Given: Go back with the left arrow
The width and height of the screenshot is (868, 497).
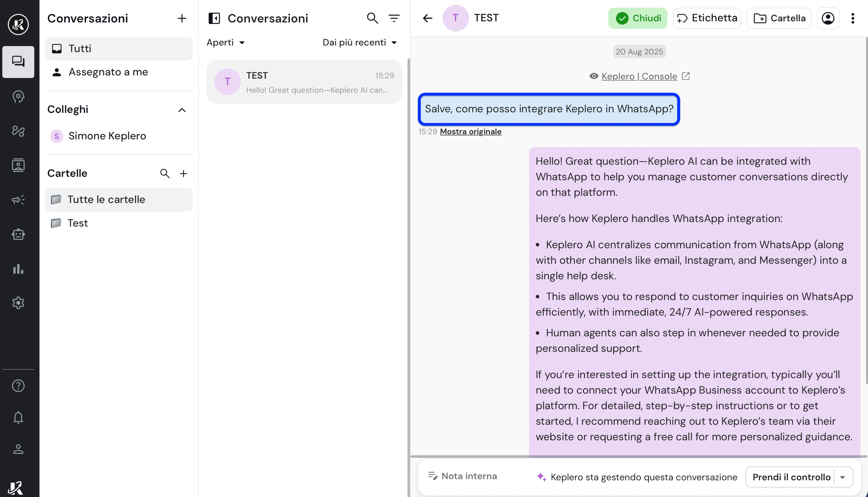Looking at the screenshot, I should [428, 18].
